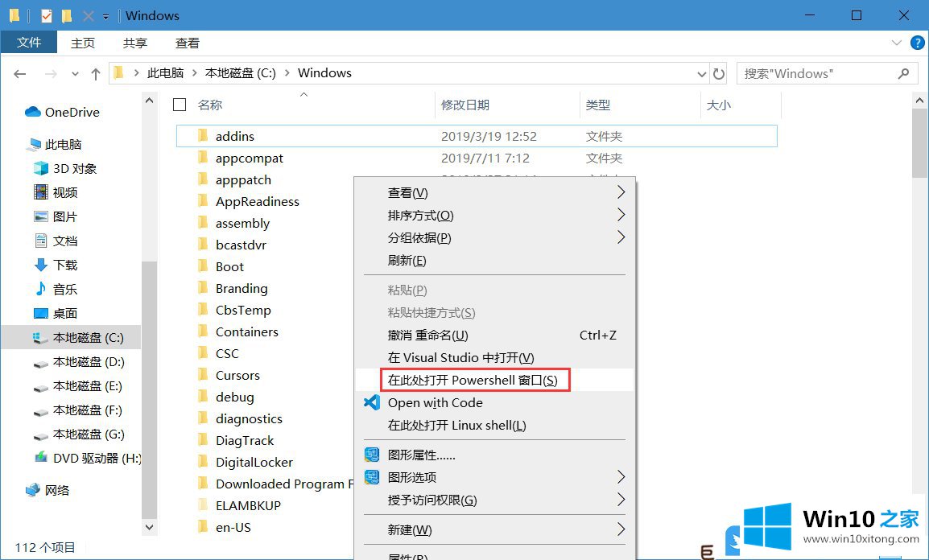Open 音乐 folder in sidebar
929x560 pixels.
pos(56,290)
